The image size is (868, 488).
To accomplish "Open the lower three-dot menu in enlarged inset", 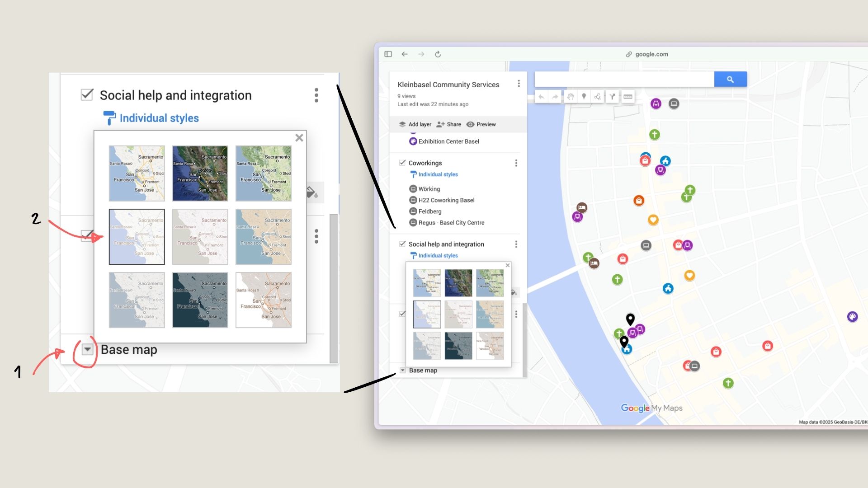I will 316,236.
